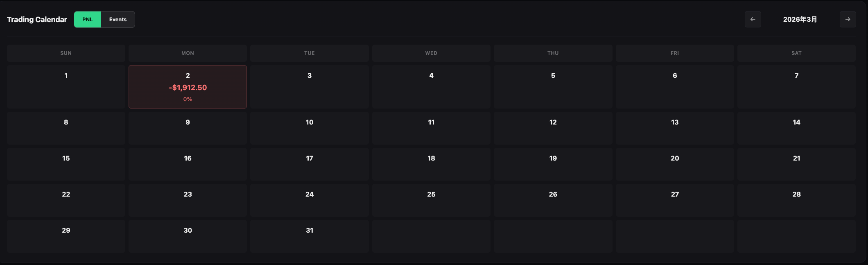This screenshot has height=265, width=868.
Task: Go to the next month arrow
Action: pos(848,19)
